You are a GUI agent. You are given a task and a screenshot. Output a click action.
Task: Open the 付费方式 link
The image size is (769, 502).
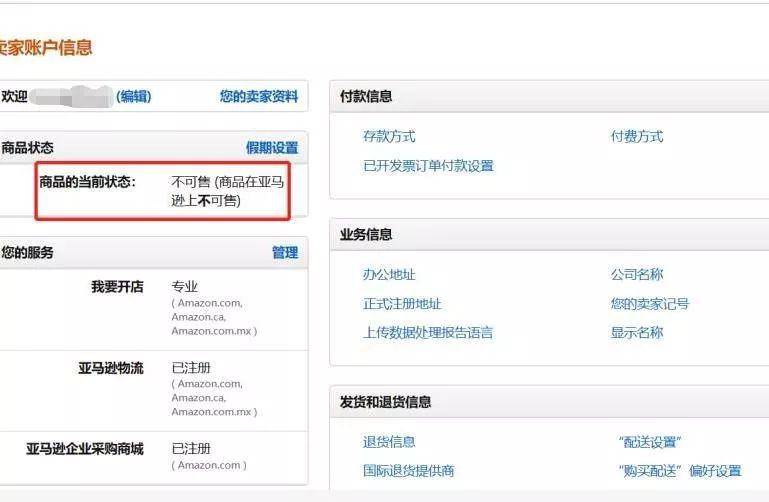[x=637, y=136]
